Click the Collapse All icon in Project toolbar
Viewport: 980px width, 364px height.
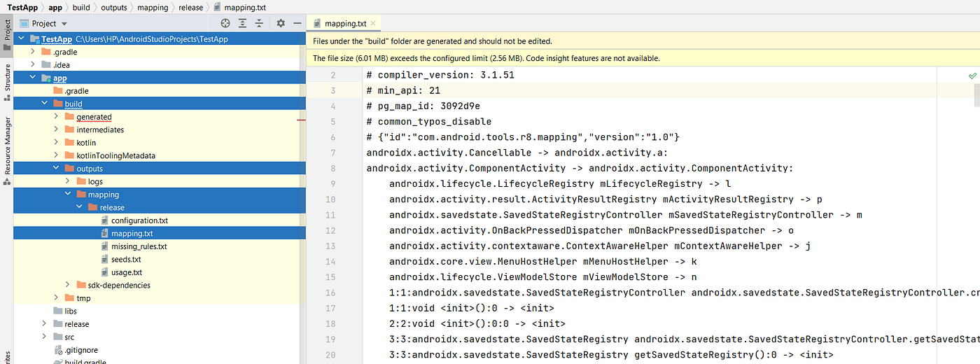pyautogui.click(x=259, y=23)
